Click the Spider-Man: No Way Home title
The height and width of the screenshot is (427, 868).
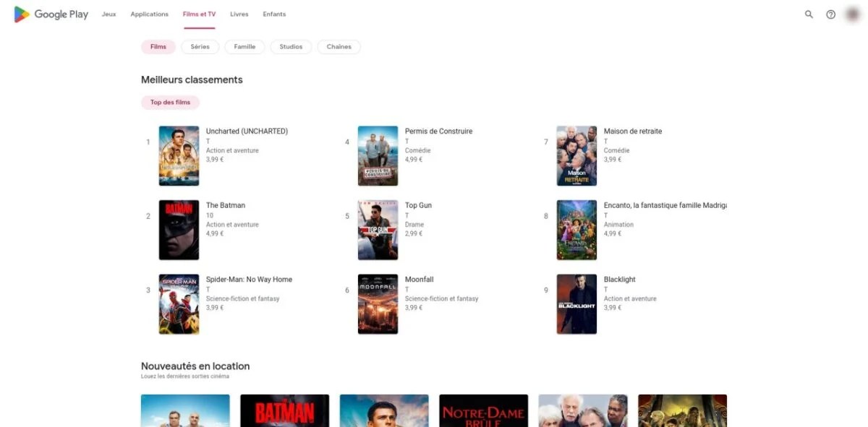pos(249,280)
